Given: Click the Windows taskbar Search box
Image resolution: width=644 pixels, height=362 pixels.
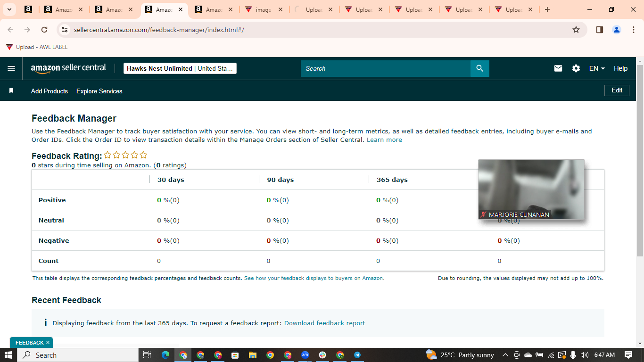Looking at the screenshot, I should click(x=78, y=355).
